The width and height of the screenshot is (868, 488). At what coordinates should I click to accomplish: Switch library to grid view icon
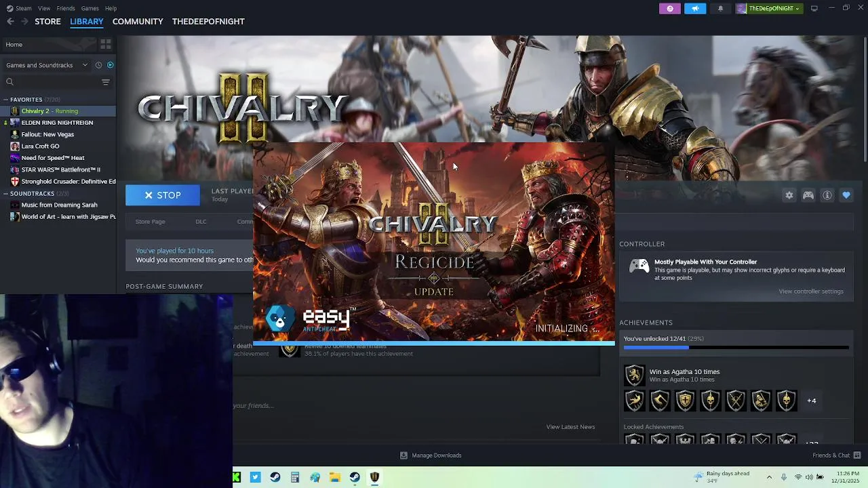(106, 44)
